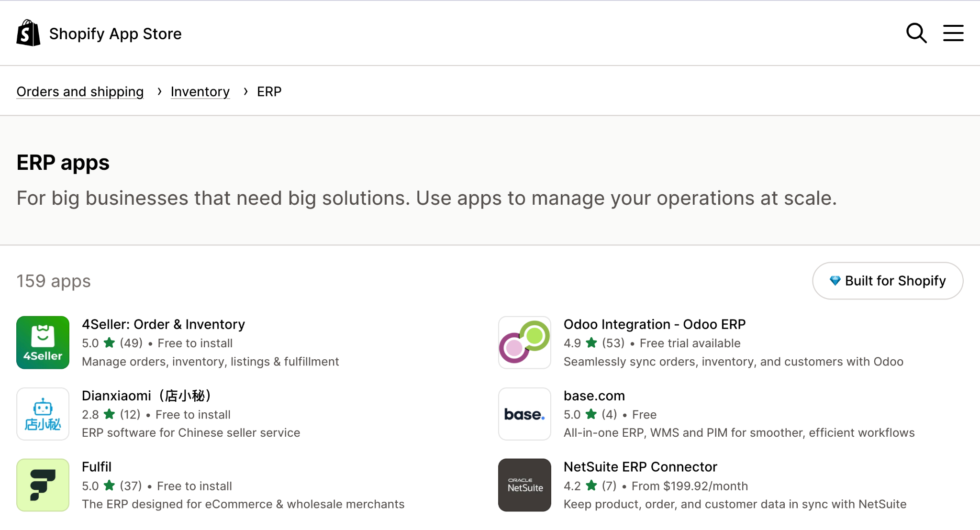Screen dimensions: 980x530
Task: Click the 159 apps count
Action: coord(54,281)
